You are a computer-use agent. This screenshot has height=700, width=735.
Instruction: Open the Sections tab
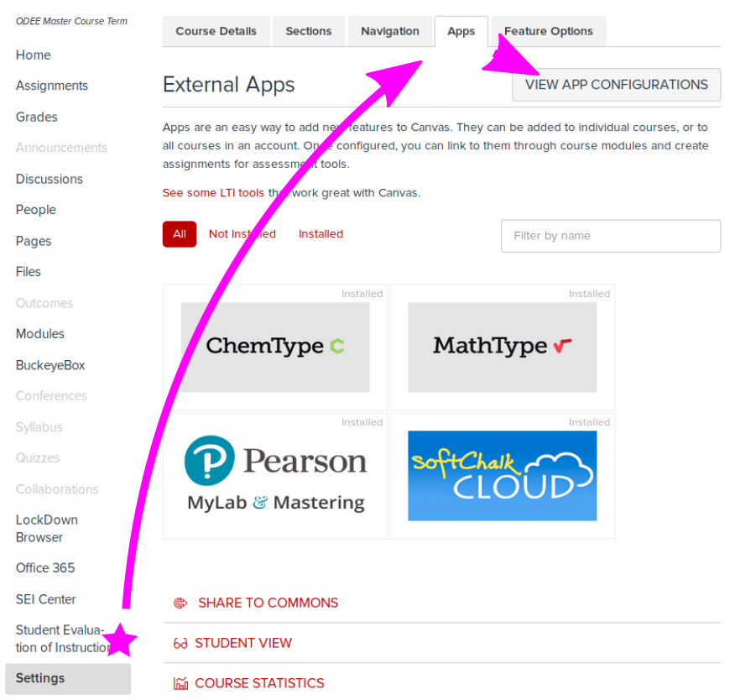(309, 31)
